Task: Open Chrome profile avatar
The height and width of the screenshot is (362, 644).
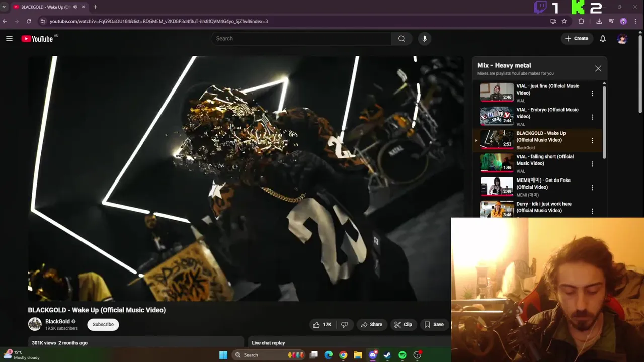Action: 623,21
